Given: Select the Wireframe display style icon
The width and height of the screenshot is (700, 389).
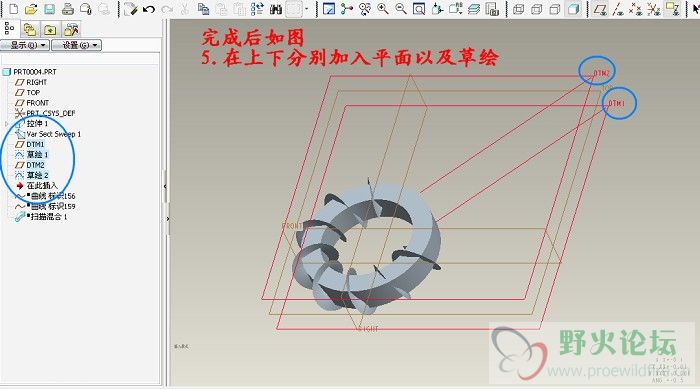Looking at the screenshot, I should tap(519, 9).
